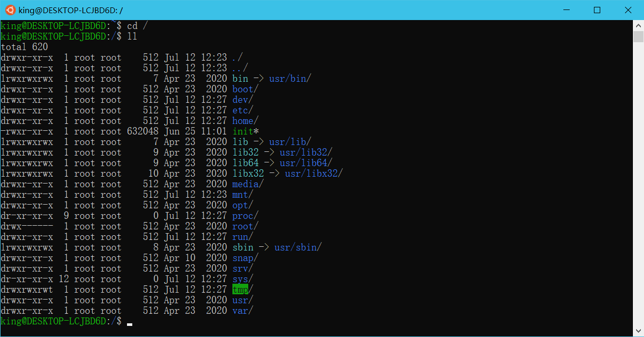Click the 'lib64' symlink name

pos(246,163)
